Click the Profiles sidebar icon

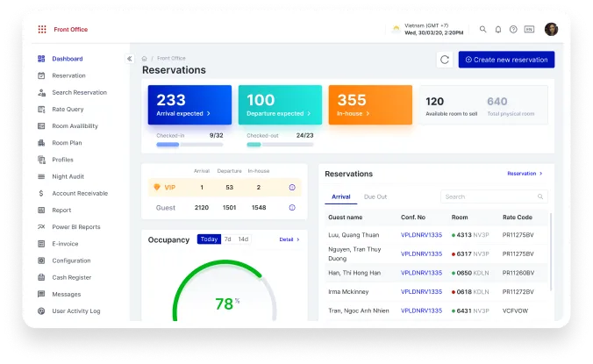coord(41,160)
